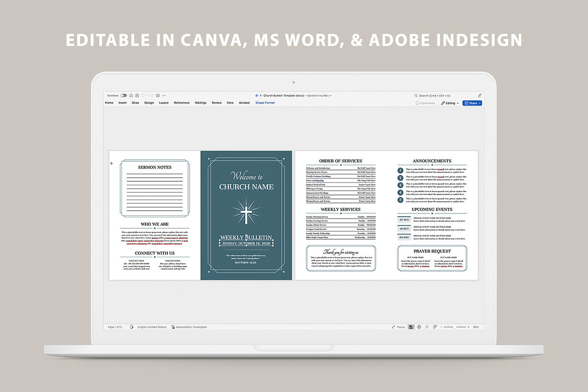Click the anchor icon left of page
The width and height of the screenshot is (588, 392).
111,163
